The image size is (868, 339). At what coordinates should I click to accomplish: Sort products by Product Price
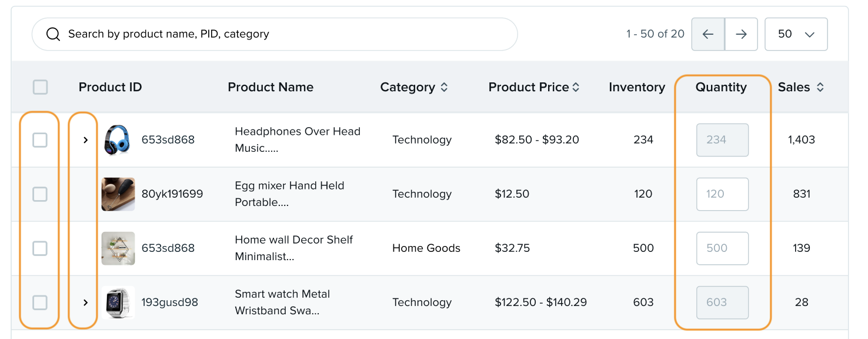[575, 87]
